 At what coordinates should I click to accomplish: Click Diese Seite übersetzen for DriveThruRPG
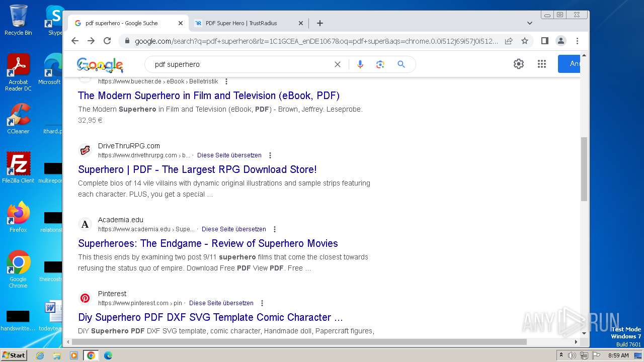tap(229, 155)
